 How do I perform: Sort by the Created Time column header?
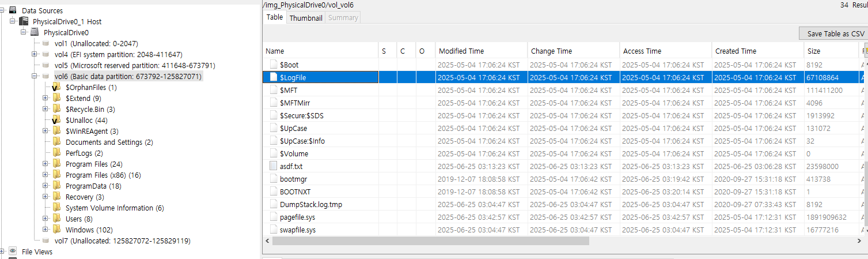tap(758, 51)
